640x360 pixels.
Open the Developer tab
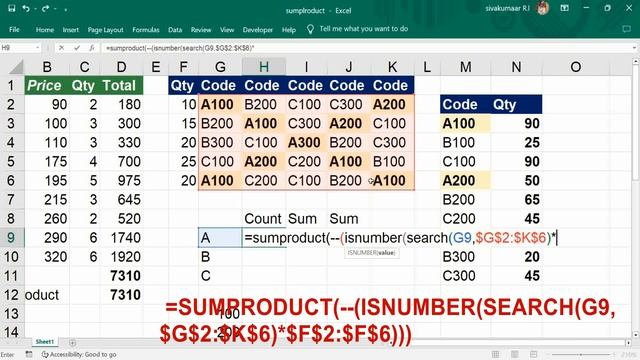point(258,29)
